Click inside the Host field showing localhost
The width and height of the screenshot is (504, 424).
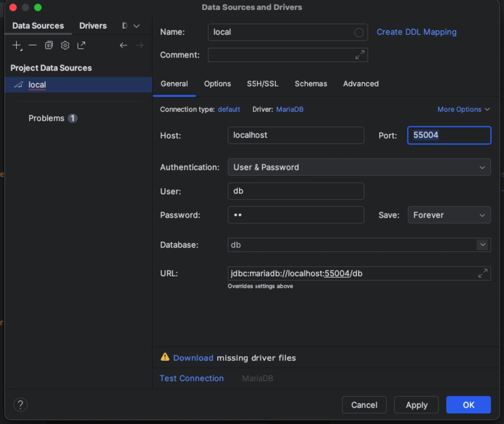click(x=296, y=135)
